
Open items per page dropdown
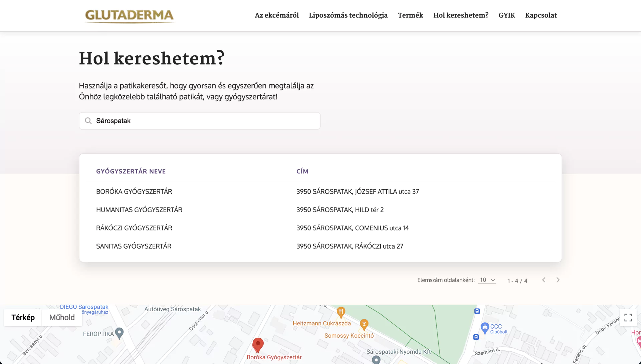[487, 280]
